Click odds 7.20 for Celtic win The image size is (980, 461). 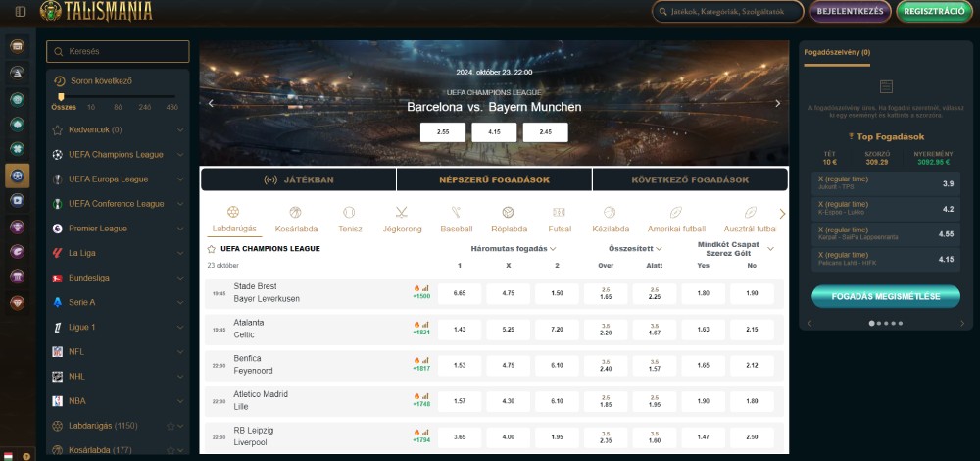point(557,330)
